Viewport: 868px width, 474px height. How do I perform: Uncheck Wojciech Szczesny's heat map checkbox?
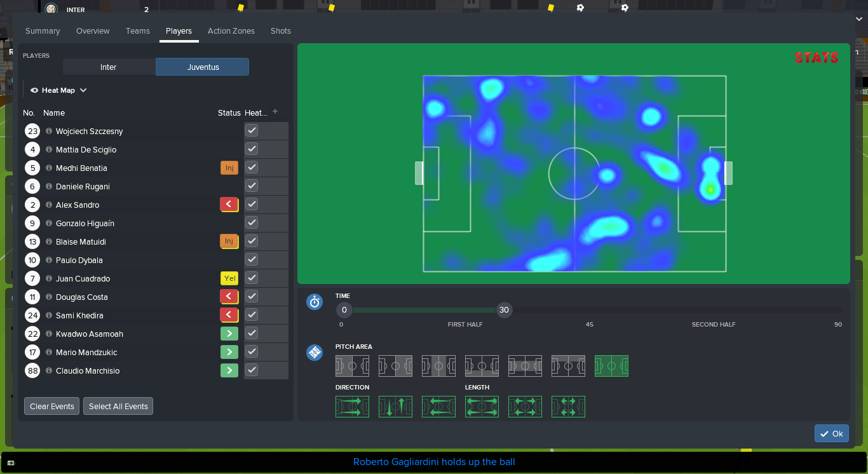251,130
